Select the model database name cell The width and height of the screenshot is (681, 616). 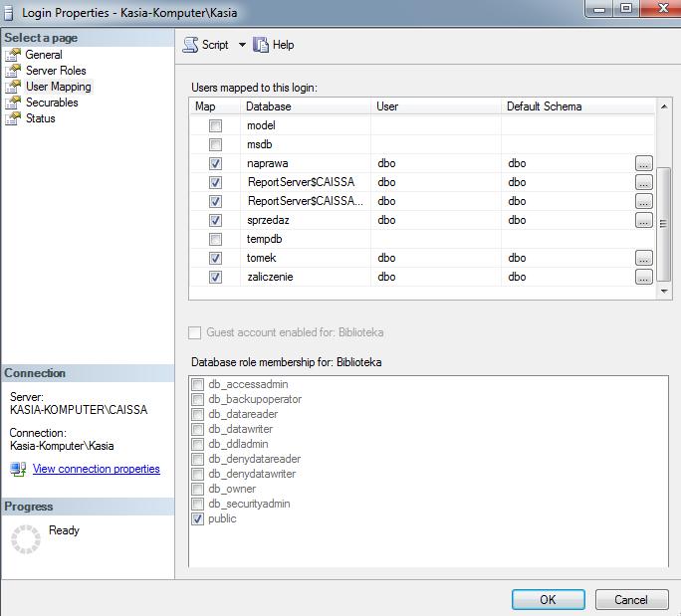point(306,126)
